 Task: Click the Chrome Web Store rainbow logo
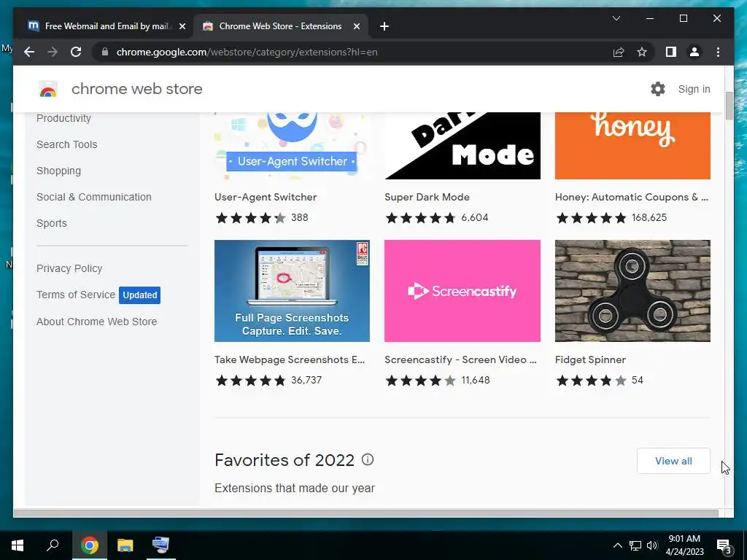pyautogui.click(x=48, y=89)
